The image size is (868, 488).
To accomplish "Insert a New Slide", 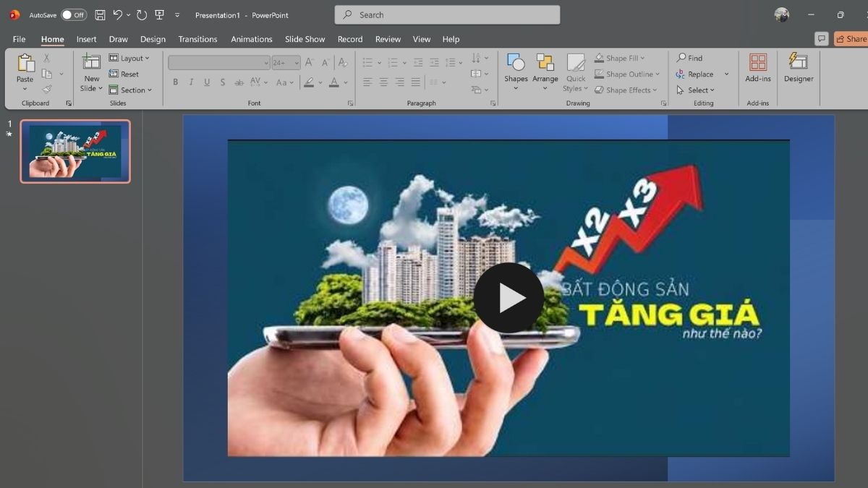I will [92, 72].
